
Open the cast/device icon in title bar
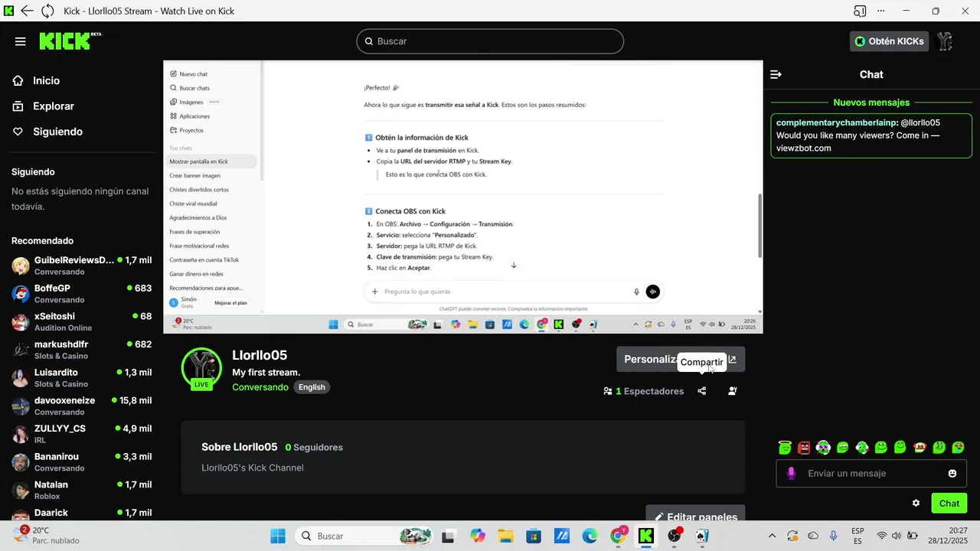860,11
